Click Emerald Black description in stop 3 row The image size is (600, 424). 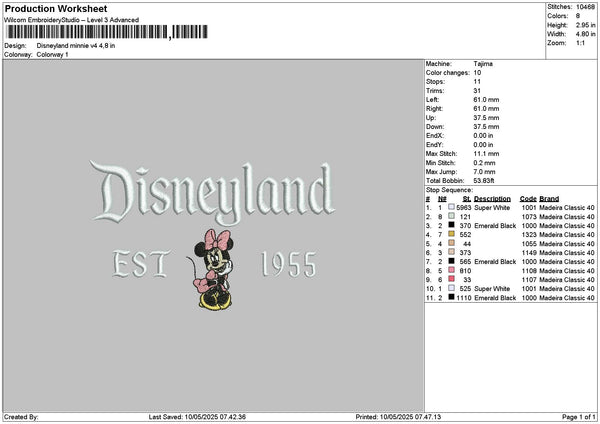pos(495,226)
